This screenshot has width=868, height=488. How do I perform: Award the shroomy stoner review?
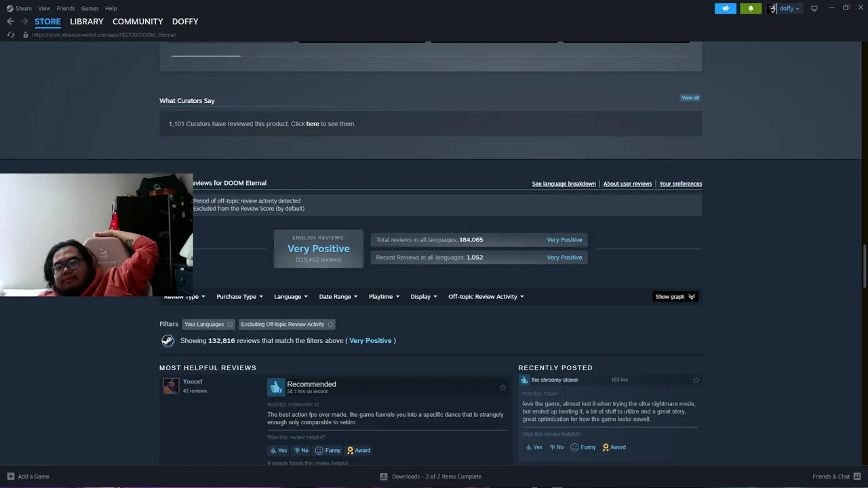click(614, 447)
